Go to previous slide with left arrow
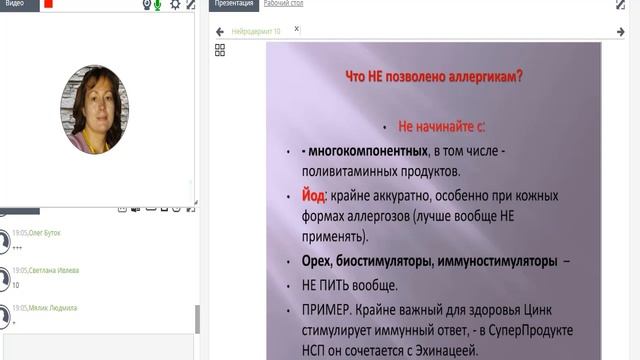 220,31
